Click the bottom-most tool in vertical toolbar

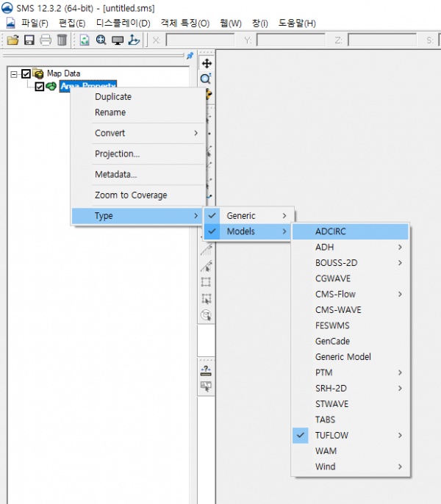[207, 386]
